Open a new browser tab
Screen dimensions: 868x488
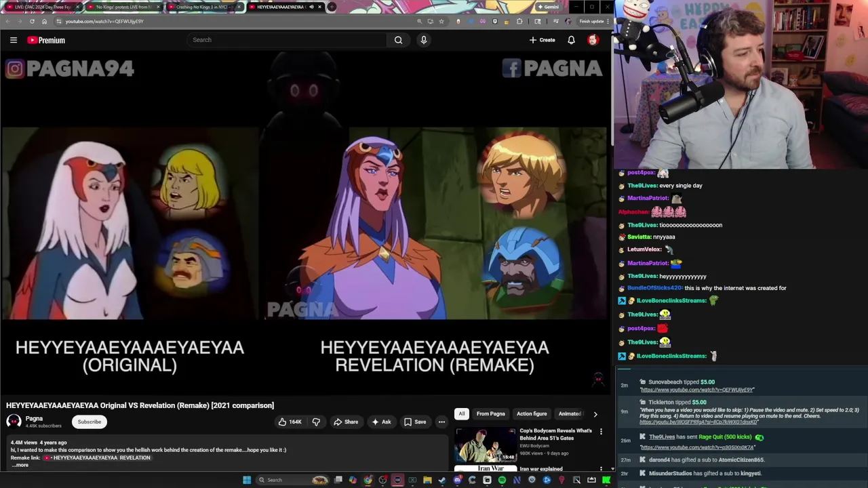point(332,7)
